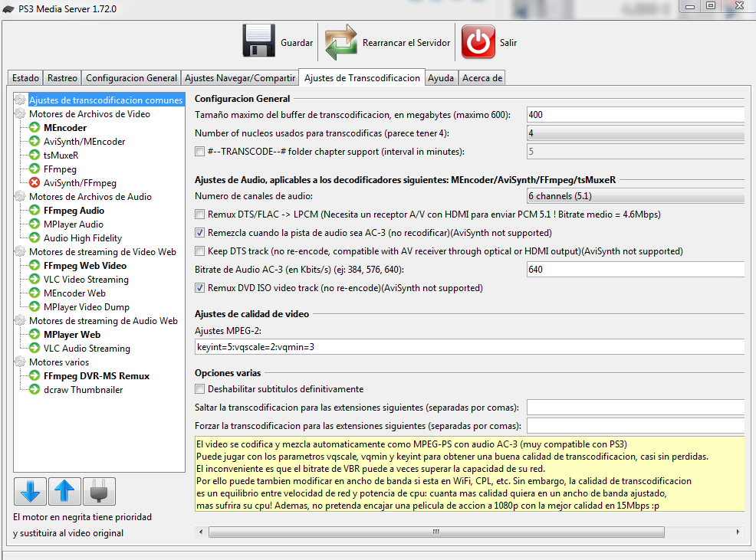Check Deshabilitar subtitulos definitivamente
Viewport: 756px width, 560px height.
[x=200, y=389]
